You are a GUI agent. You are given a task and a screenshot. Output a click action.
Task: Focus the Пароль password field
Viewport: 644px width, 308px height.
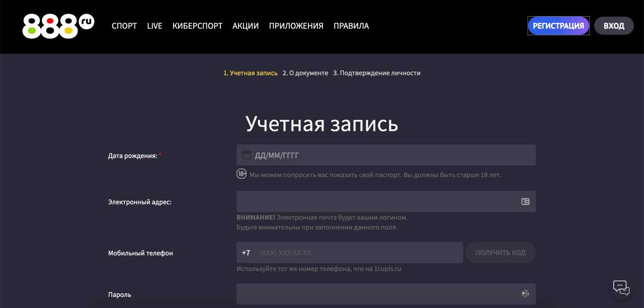tap(386, 294)
